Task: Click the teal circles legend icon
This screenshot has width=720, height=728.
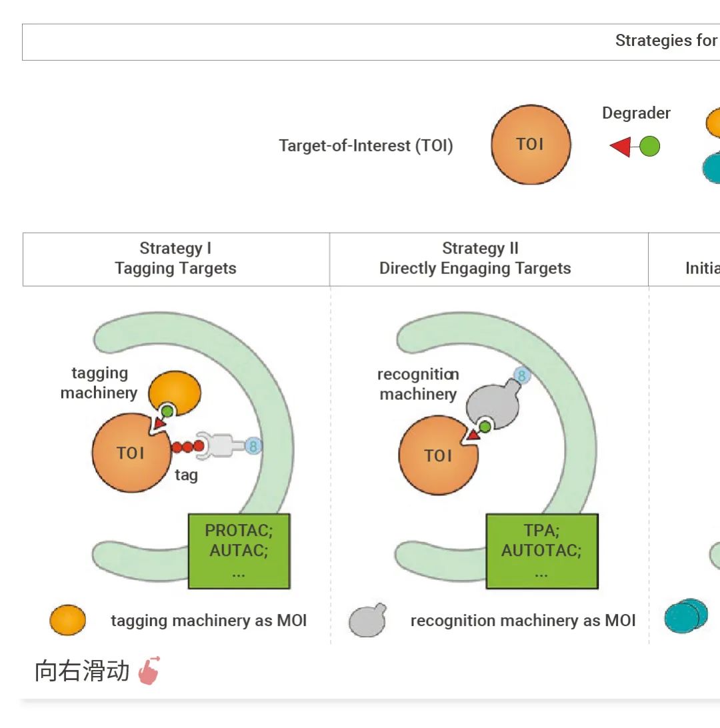Action: point(686,615)
